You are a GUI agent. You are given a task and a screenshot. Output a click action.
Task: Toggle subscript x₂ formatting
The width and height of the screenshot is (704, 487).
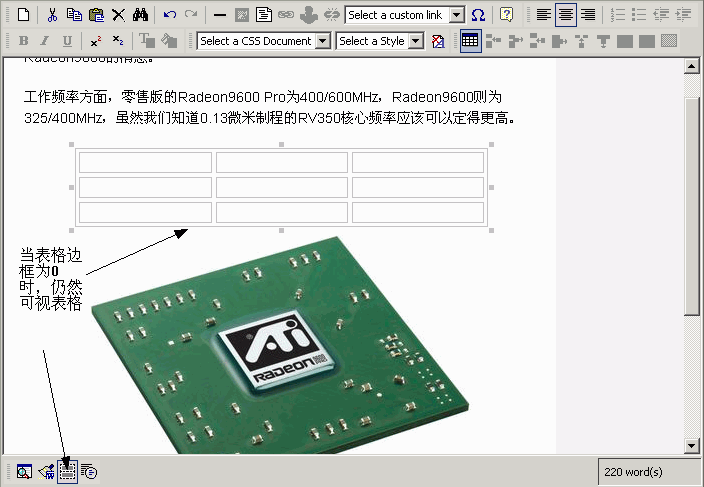(118, 41)
